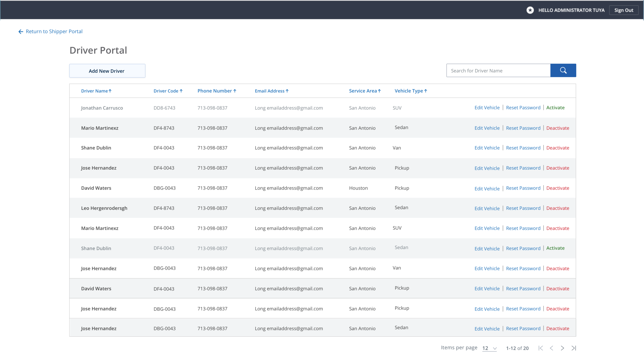
Task: Click sort arrow beside Vehicle Type header
Action: 426,91
